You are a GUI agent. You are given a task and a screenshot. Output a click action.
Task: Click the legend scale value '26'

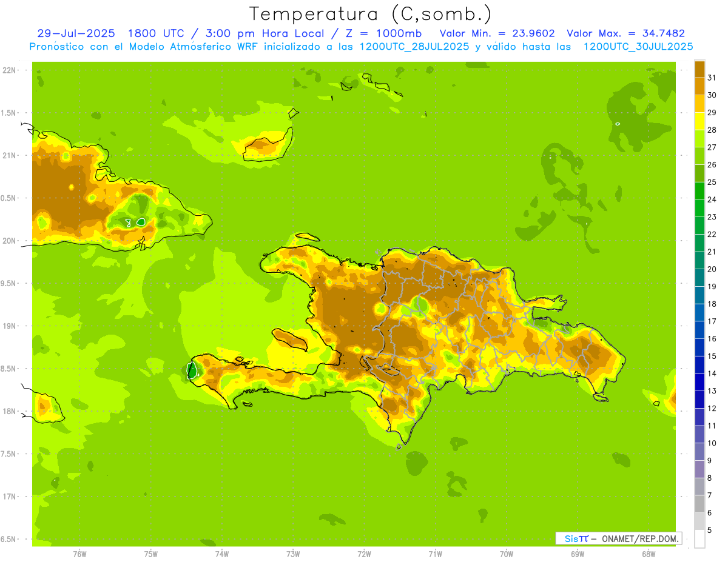pos(712,165)
